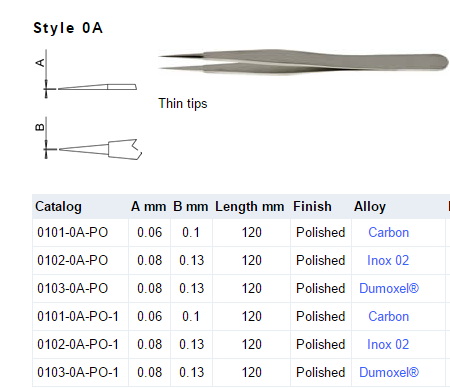
Task: Open the Dumoxel® link for 0103-0A-PO-1
Action: (389, 372)
